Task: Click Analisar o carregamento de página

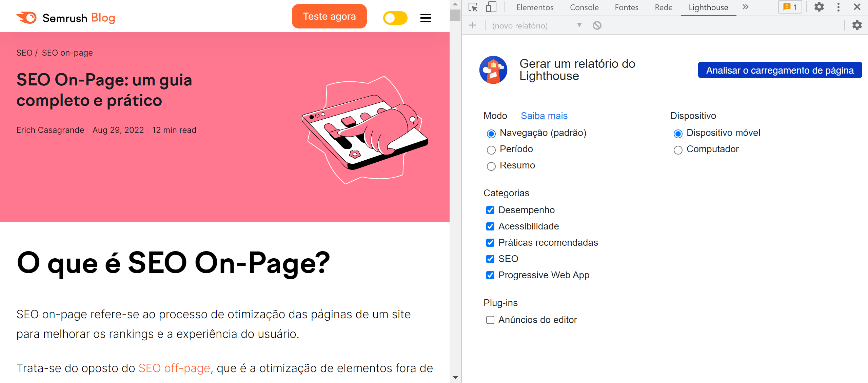Action: click(780, 70)
